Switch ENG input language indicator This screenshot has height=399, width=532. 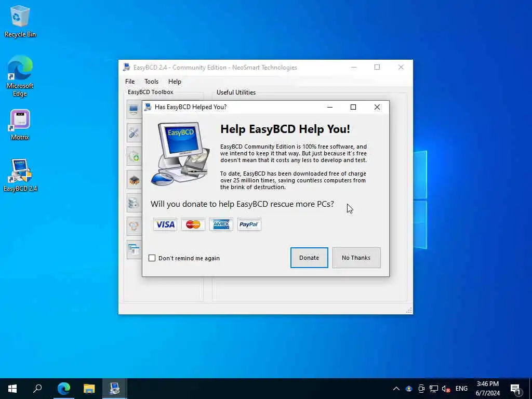click(461, 389)
